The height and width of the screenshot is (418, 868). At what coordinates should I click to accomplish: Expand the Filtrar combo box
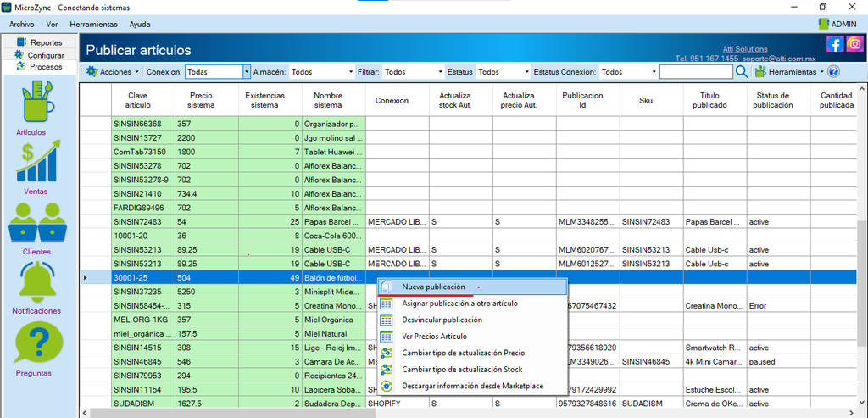pyautogui.click(x=441, y=72)
